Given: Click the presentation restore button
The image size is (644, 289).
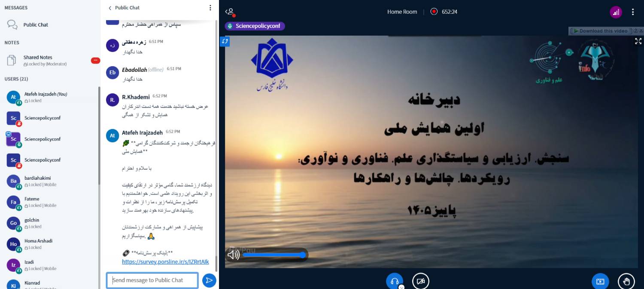Looking at the screenshot, I should [600, 282].
